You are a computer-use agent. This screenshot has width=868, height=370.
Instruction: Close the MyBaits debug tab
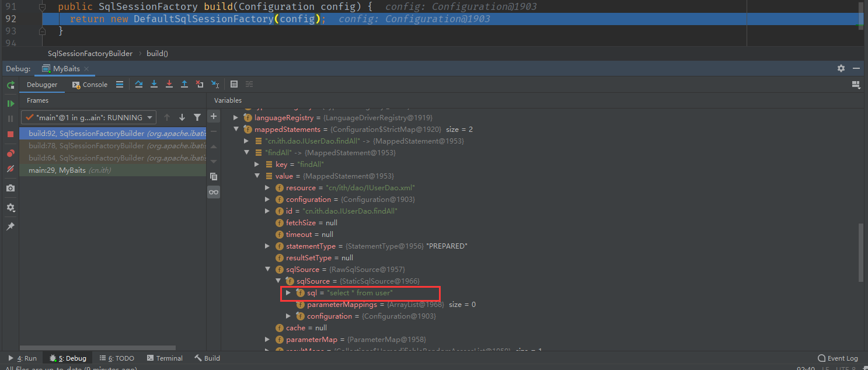pyautogui.click(x=86, y=69)
